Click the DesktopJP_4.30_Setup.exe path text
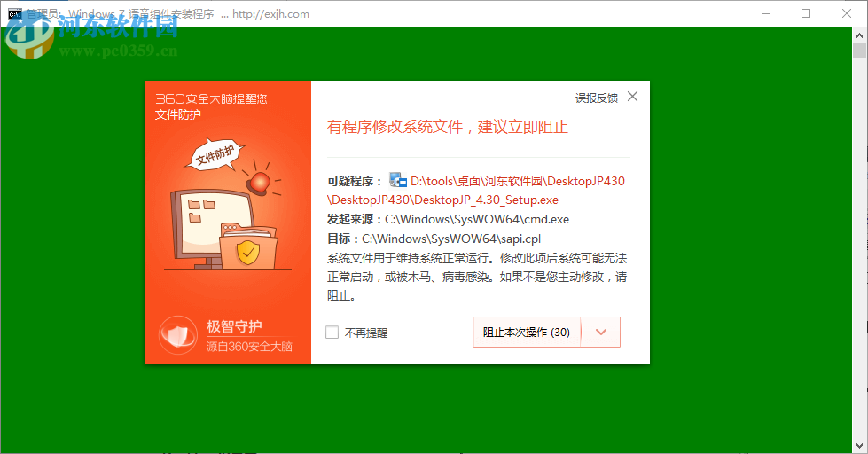Image resolution: width=868 pixels, height=454 pixels. [x=476, y=191]
